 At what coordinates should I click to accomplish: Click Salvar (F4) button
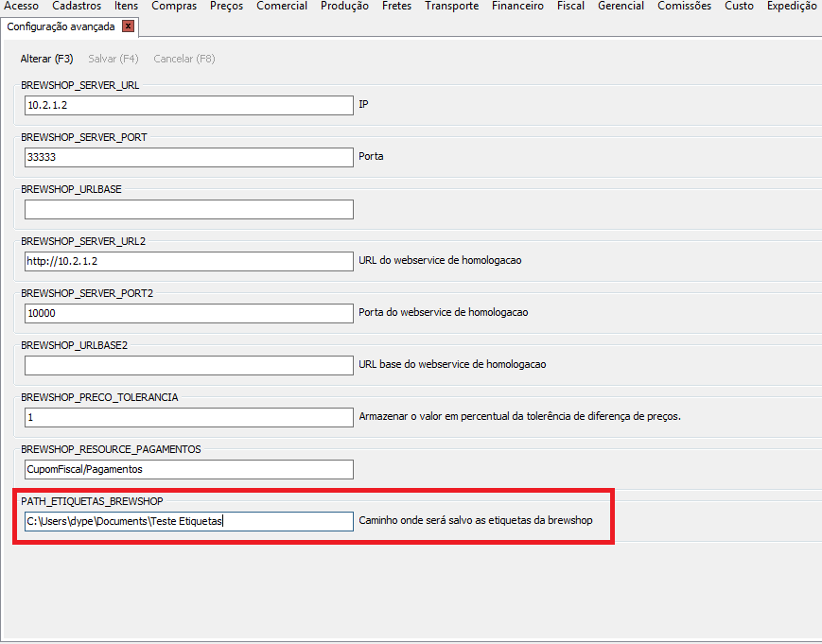[114, 59]
